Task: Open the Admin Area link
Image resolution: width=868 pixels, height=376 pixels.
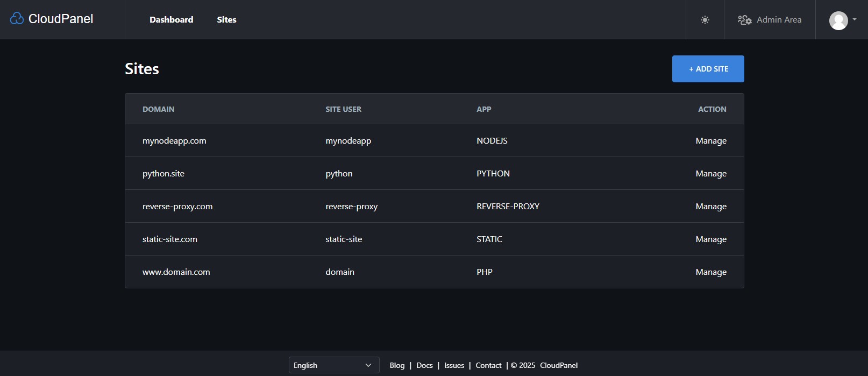Action: click(x=779, y=20)
